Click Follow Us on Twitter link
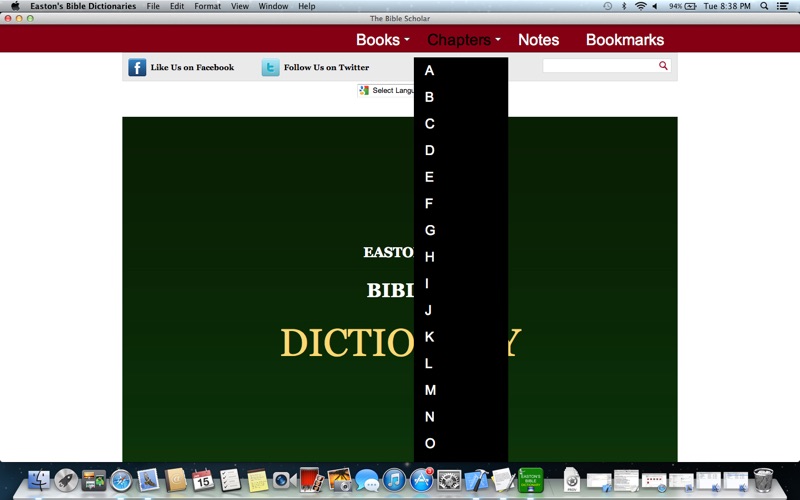This screenshot has height=500, width=800. (x=326, y=67)
